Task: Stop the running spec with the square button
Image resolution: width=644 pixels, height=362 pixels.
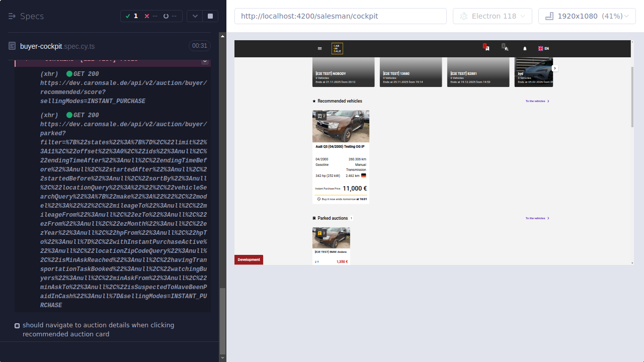Action: pos(209,16)
